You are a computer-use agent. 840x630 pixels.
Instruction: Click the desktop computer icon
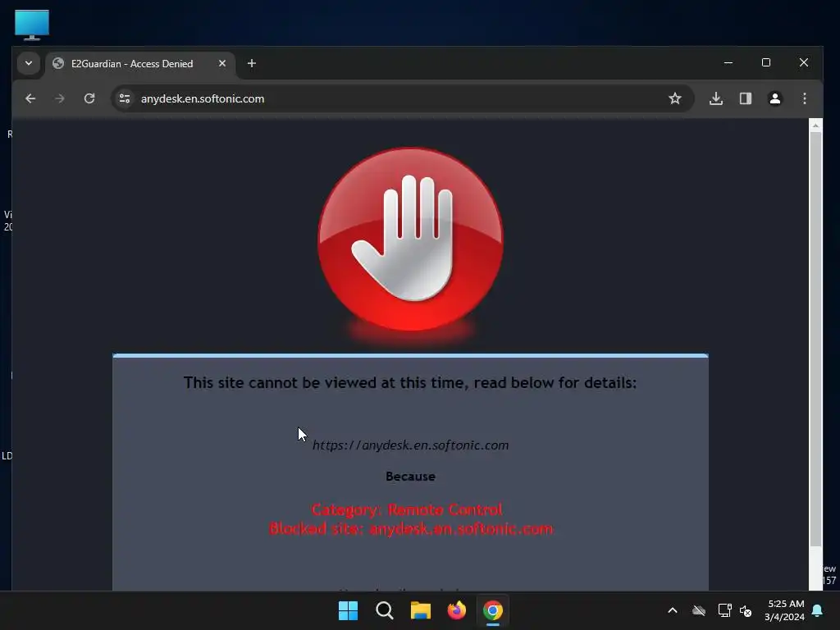pos(32,24)
